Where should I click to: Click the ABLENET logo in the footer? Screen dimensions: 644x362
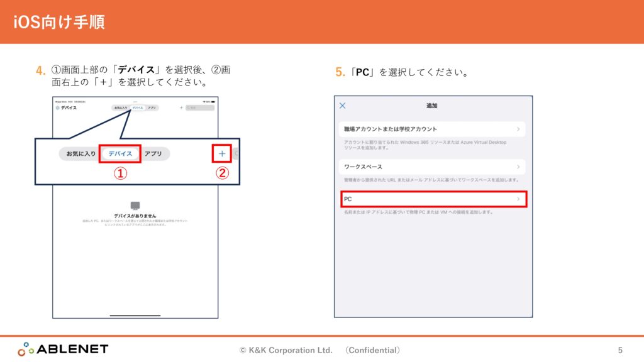[x=63, y=349]
